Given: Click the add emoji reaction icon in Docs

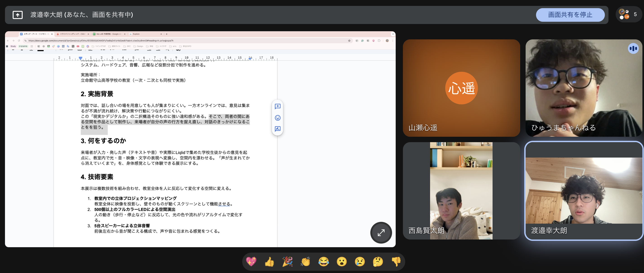Looking at the screenshot, I should 278,118.
